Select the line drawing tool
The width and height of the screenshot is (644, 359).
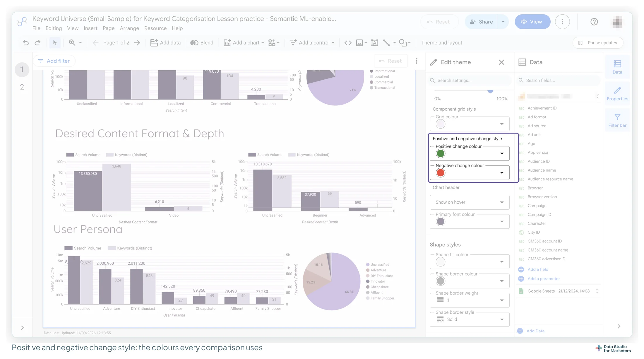click(x=386, y=43)
